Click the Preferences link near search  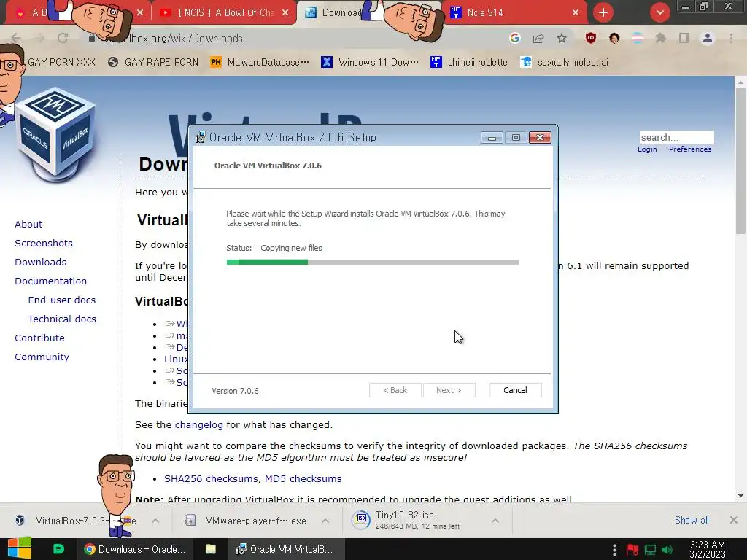tap(690, 149)
